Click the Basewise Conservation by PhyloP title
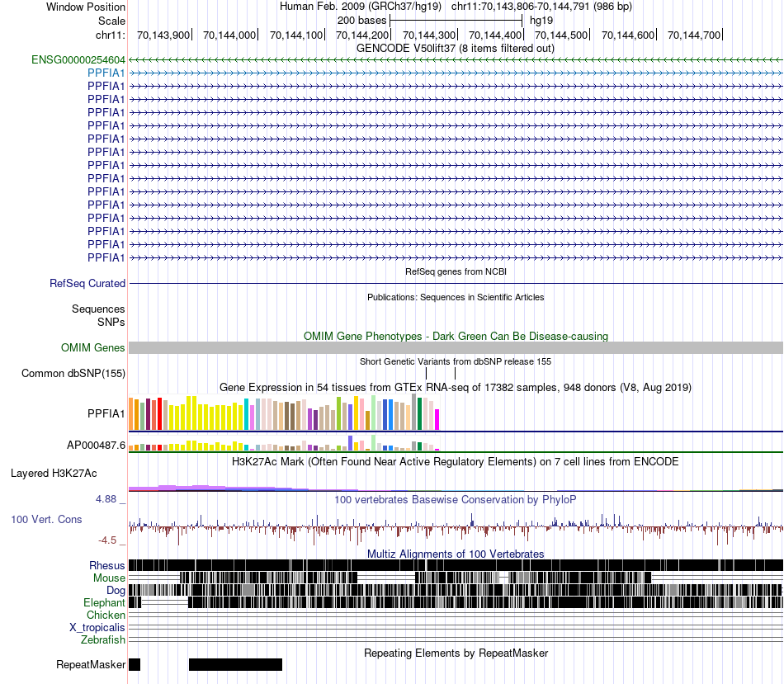Screen dimensions: 784x684 456,499
